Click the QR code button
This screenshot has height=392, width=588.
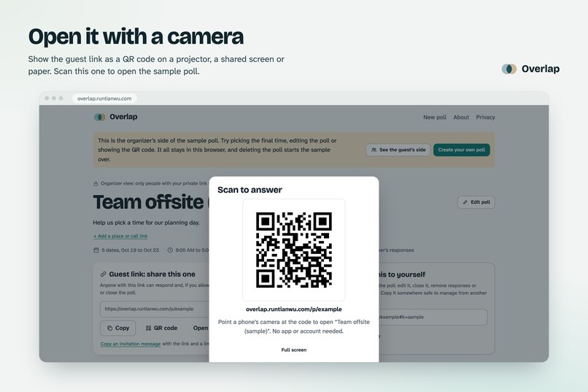point(161,328)
